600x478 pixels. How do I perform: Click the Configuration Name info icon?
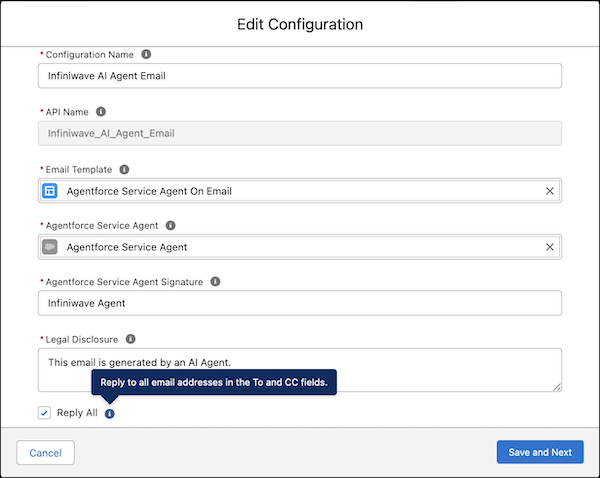click(x=146, y=54)
